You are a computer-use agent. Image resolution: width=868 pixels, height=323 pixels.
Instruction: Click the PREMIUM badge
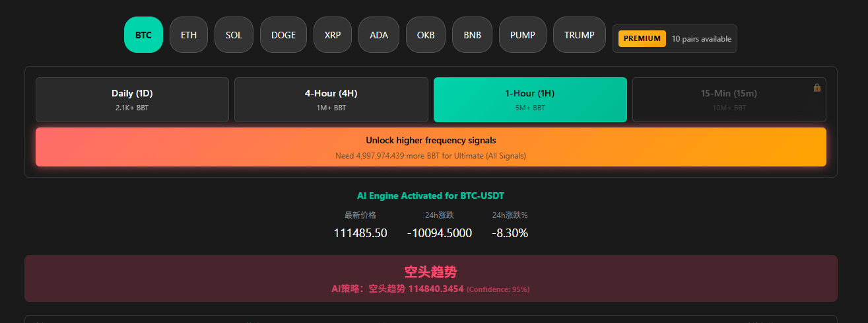(642, 38)
